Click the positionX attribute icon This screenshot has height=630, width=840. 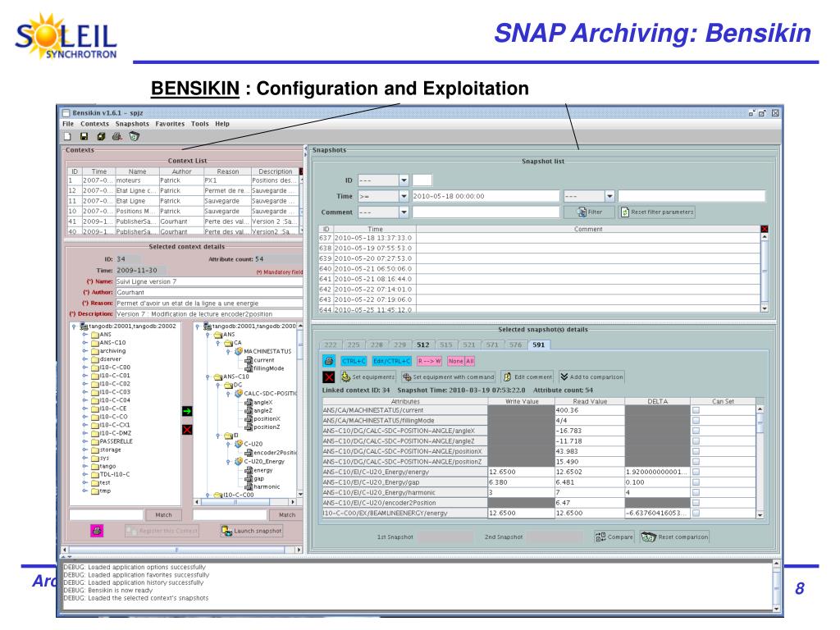point(249,419)
